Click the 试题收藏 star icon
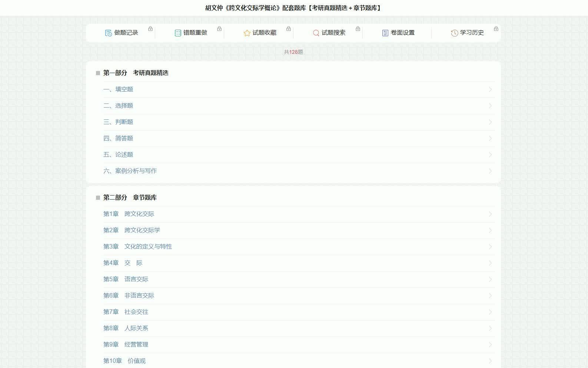588x368 pixels. [x=247, y=33]
